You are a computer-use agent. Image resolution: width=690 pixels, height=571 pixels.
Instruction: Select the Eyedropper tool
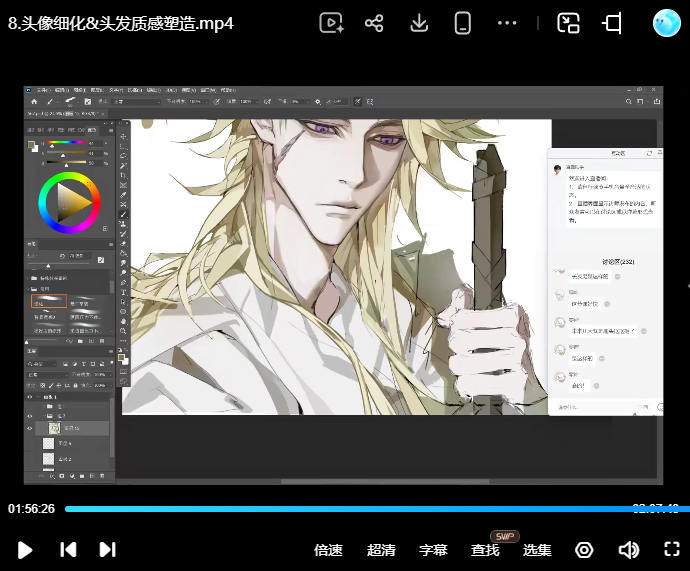coord(124,194)
